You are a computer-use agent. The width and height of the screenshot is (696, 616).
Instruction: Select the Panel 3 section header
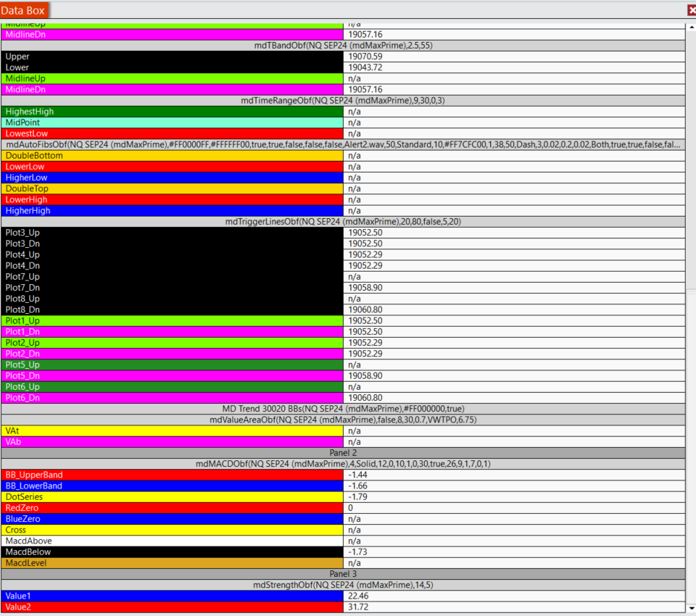(343, 574)
